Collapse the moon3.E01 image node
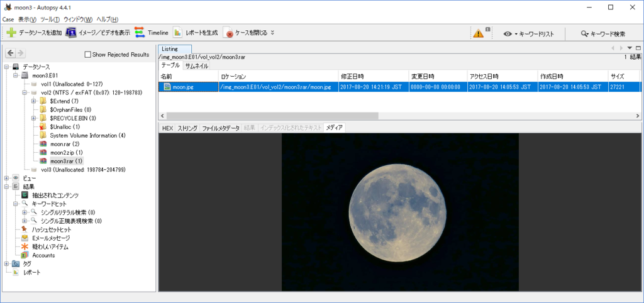Image resolution: width=644 pixels, height=303 pixels. click(x=16, y=75)
